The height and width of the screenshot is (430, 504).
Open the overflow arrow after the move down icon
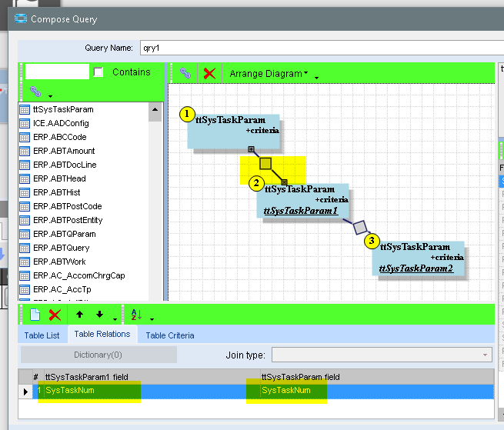coord(115,319)
